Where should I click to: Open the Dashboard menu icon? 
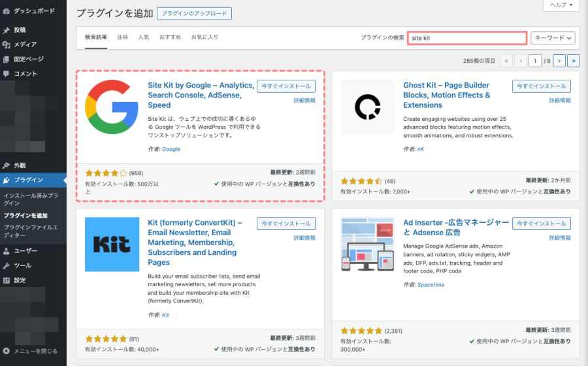pos(6,11)
